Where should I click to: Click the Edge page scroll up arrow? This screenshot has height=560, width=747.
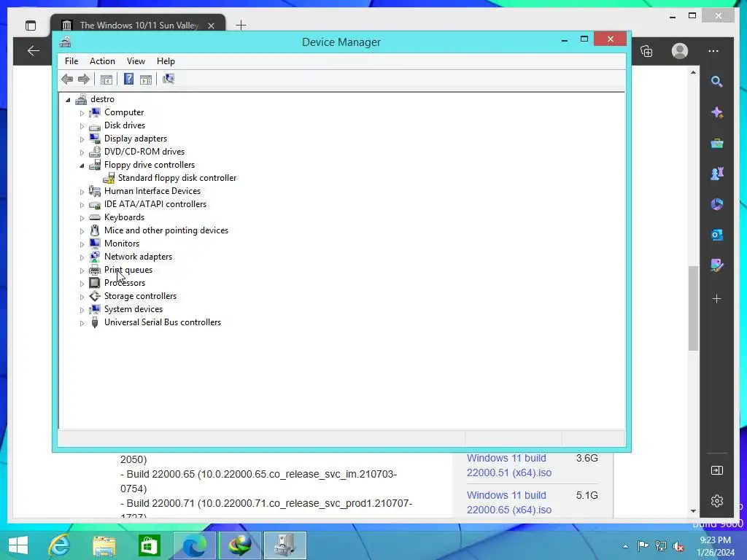[x=693, y=72]
